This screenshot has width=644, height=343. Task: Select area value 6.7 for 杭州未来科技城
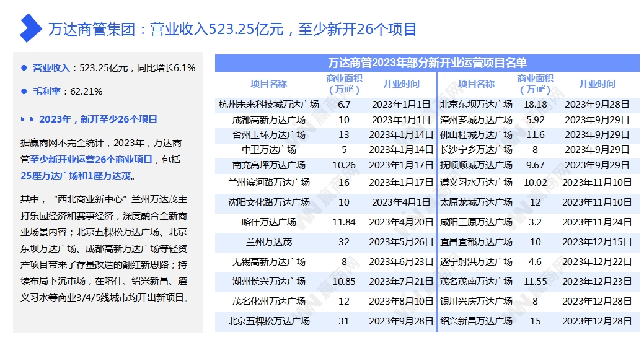(x=344, y=105)
